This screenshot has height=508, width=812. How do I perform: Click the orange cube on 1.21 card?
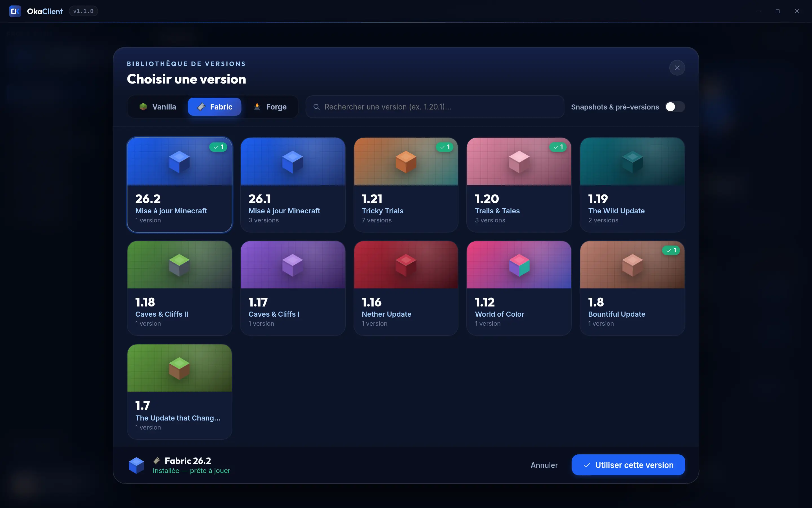pyautogui.click(x=406, y=162)
